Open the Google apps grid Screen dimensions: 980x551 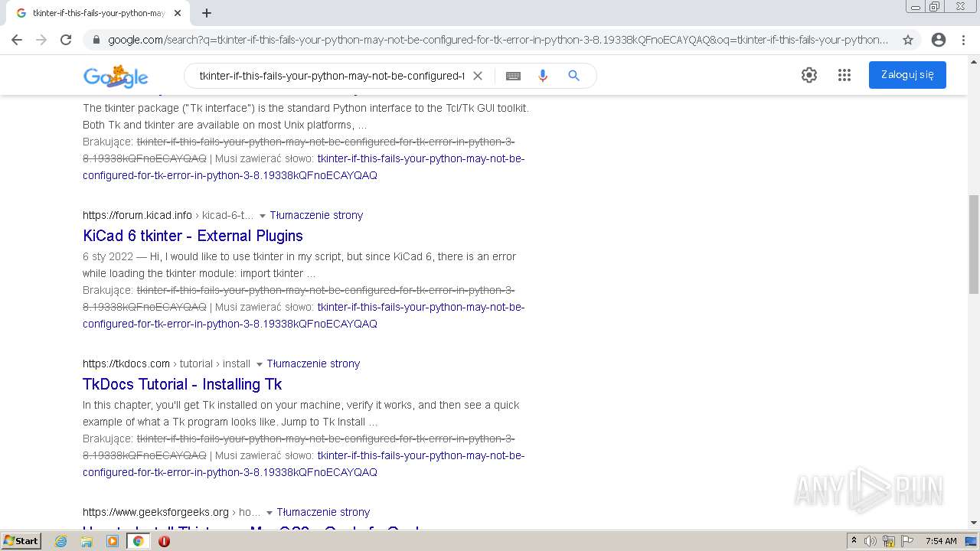pyautogui.click(x=844, y=75)
